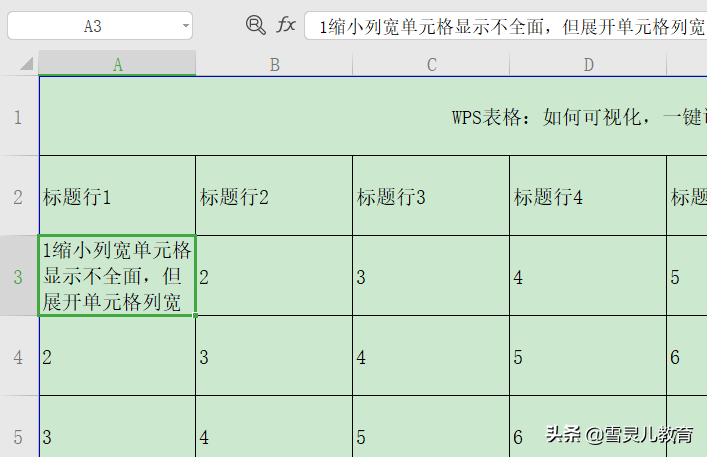
Task: Select column C header
Action: (431, 63)
